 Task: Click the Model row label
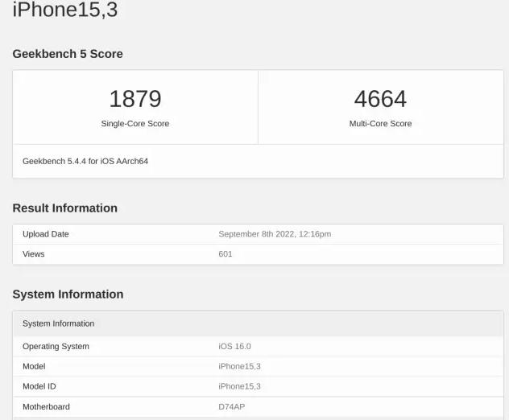click(34, 366)
